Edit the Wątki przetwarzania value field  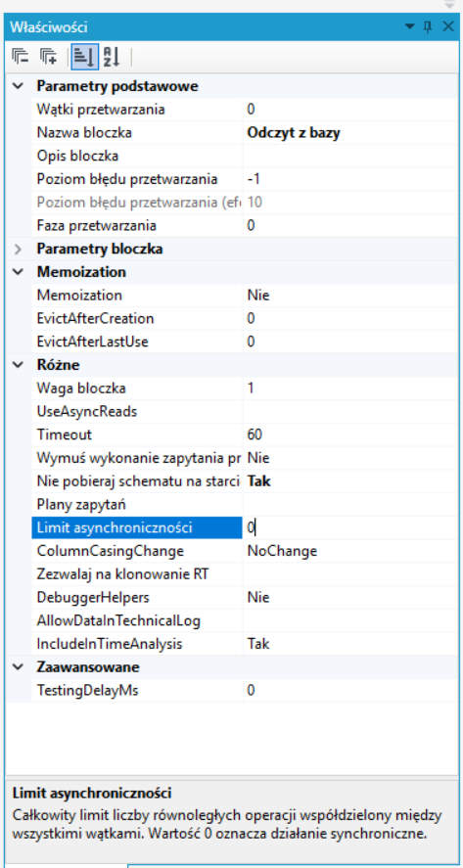click(x=349, y=110)
